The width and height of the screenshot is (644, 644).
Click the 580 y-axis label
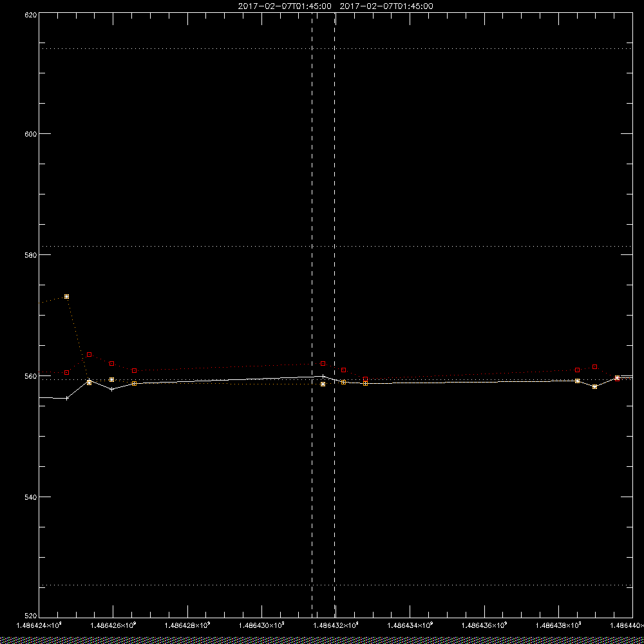(31, 254)
